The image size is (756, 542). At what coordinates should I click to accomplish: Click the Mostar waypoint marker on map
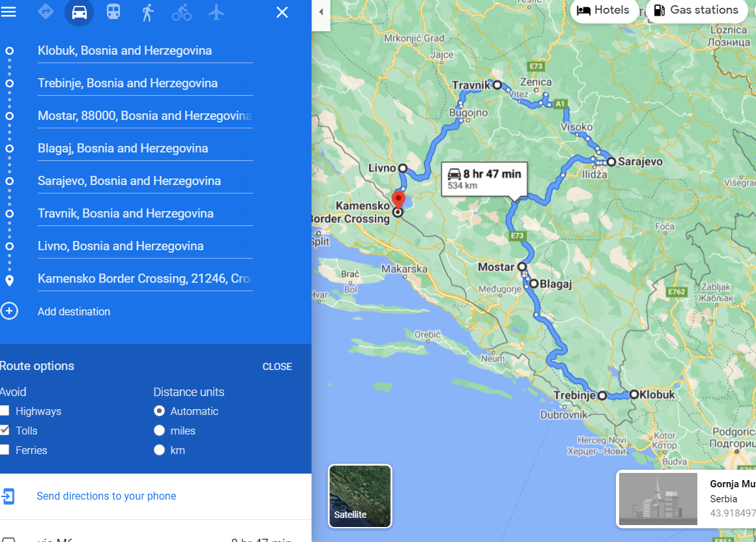click(x=521, y=266)
